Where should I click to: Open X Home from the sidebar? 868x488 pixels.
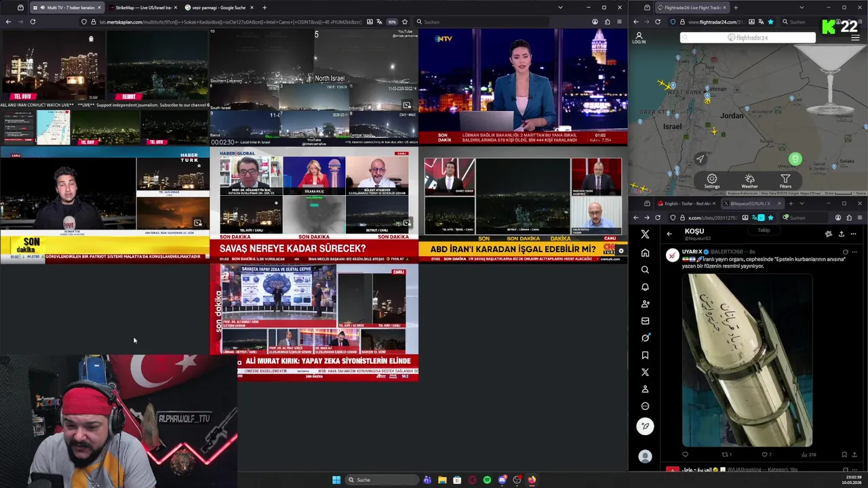[x=645, y=252]
